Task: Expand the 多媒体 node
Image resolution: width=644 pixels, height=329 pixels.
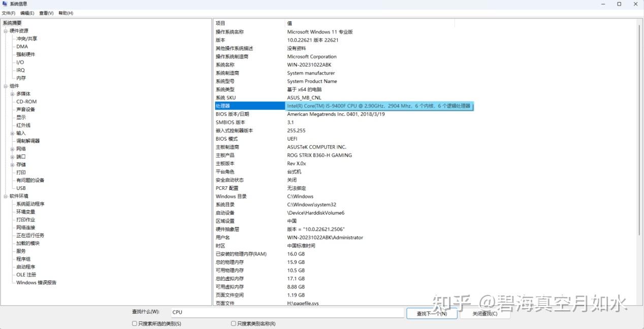Action: [x=12, y=93]
